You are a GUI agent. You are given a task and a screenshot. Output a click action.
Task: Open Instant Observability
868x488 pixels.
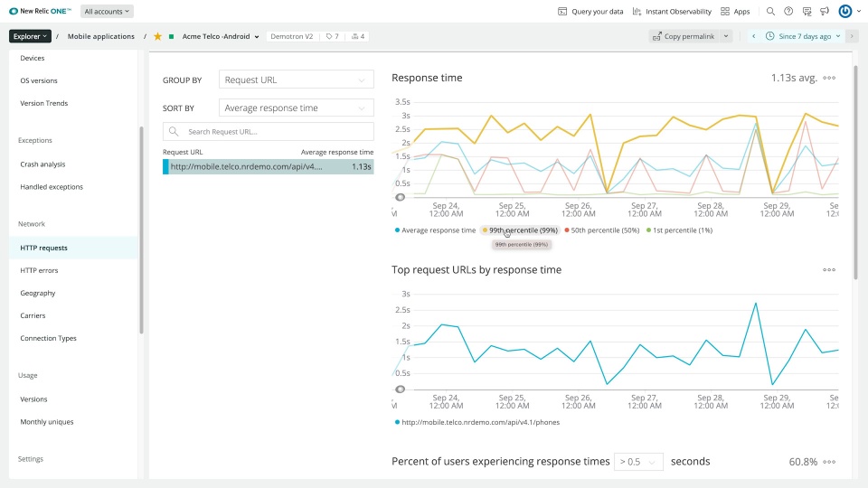pos(672,11)
